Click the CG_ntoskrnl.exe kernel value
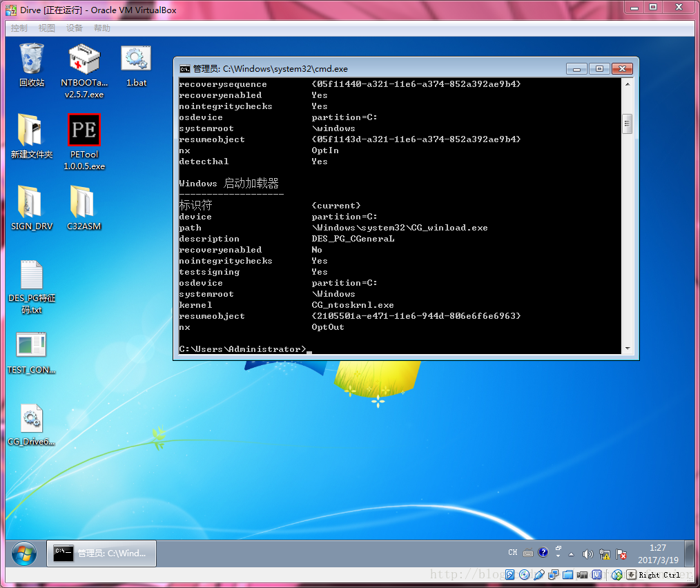This screenshot has height=588, width=700. point(353,305)
